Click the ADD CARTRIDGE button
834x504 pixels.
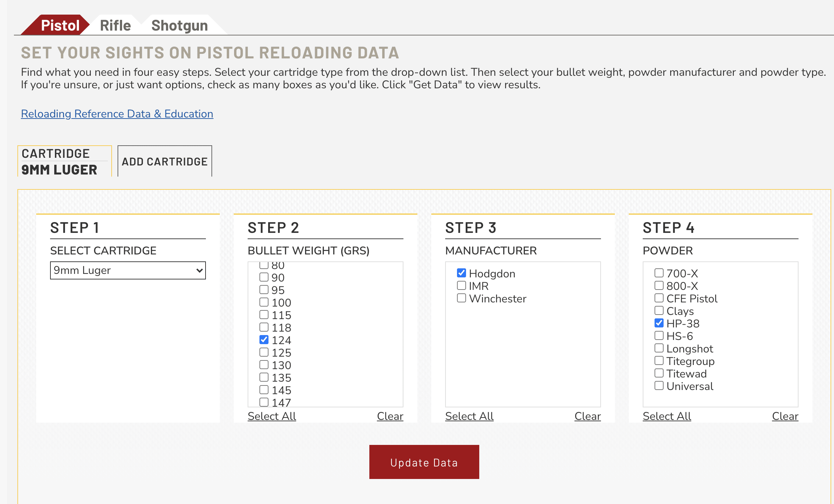[x=165, y=162]
